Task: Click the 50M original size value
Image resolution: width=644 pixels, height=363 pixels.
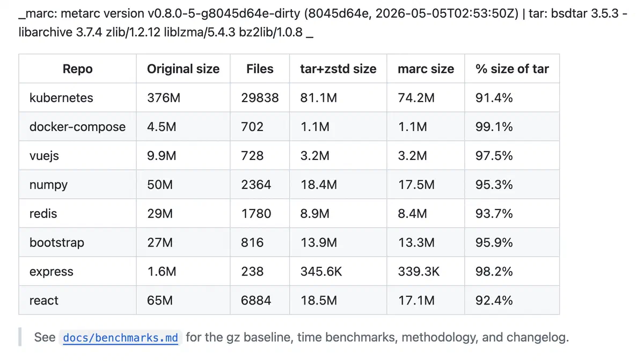Action: click(x=160, y=185)
